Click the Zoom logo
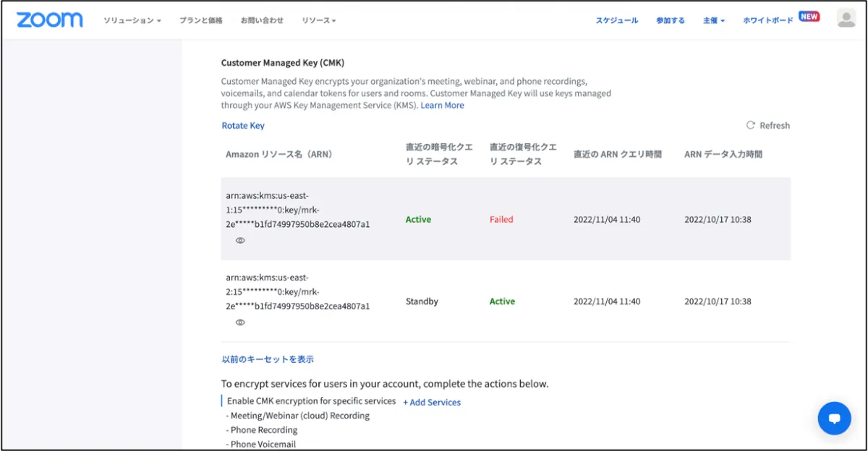 coord(49,20)
